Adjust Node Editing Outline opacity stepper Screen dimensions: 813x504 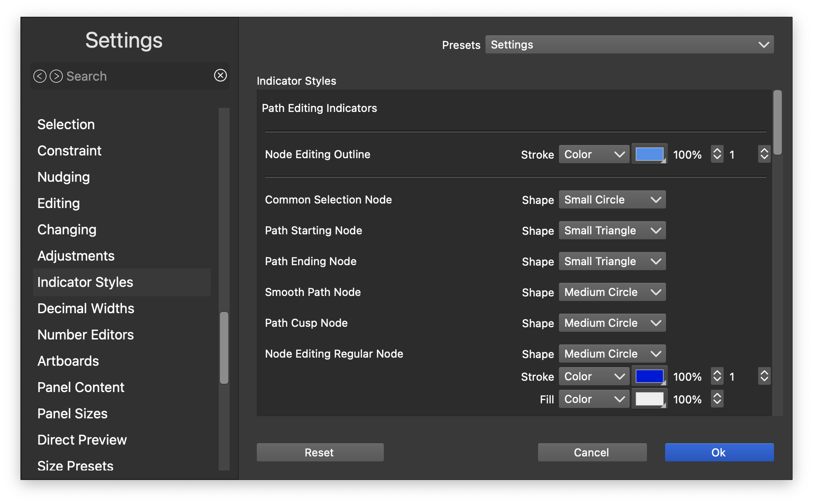717,155
